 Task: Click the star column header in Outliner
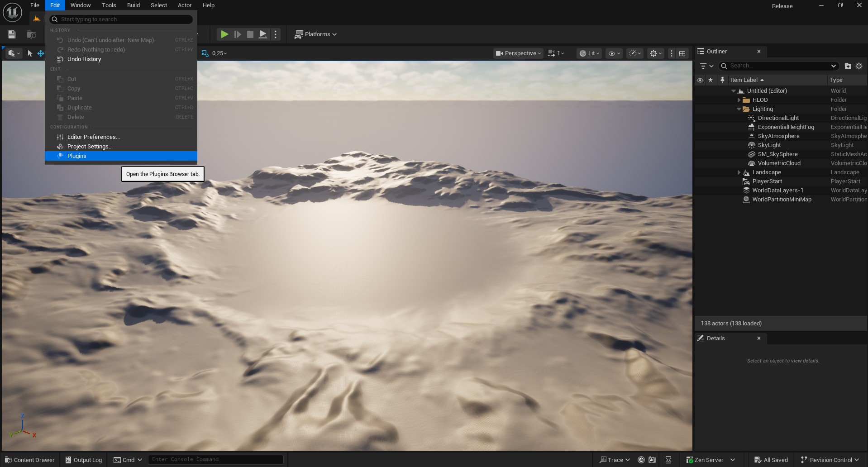pos(711,80)
